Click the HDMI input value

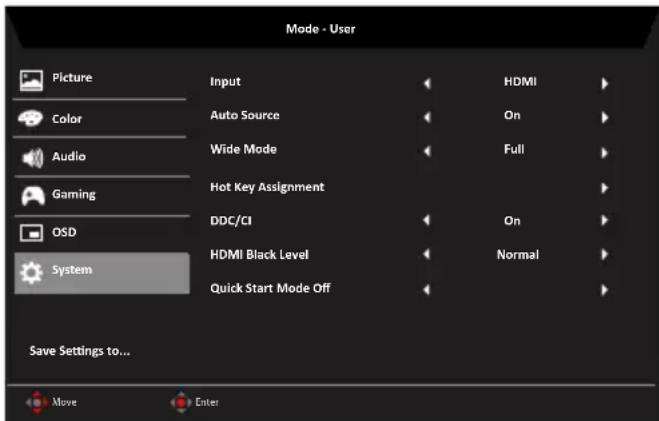(520, 82)
